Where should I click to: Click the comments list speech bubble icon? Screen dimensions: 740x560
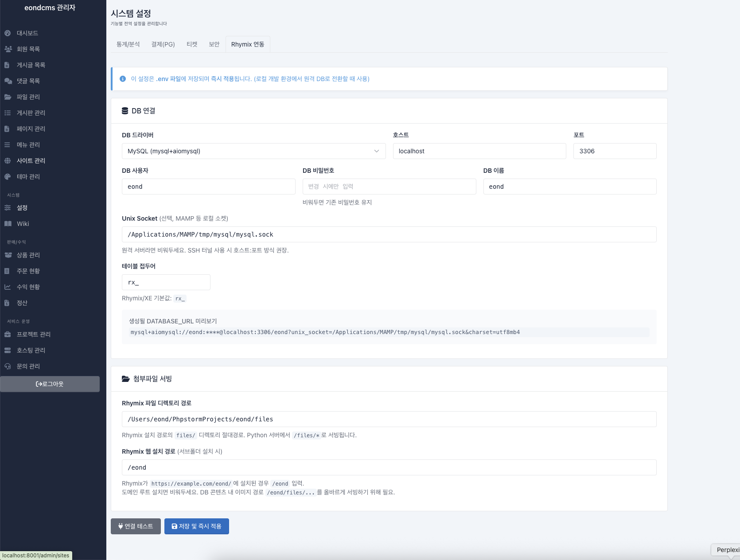pos(8,81)
